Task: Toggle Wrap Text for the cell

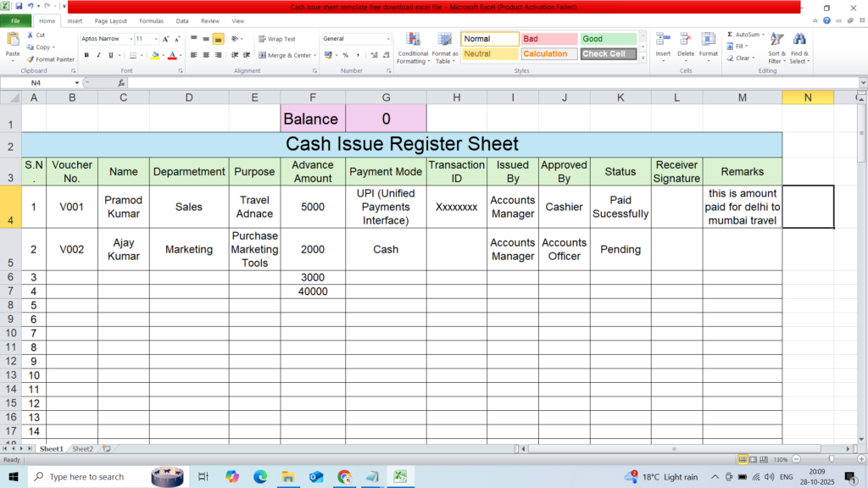Action: pos(276,39)
